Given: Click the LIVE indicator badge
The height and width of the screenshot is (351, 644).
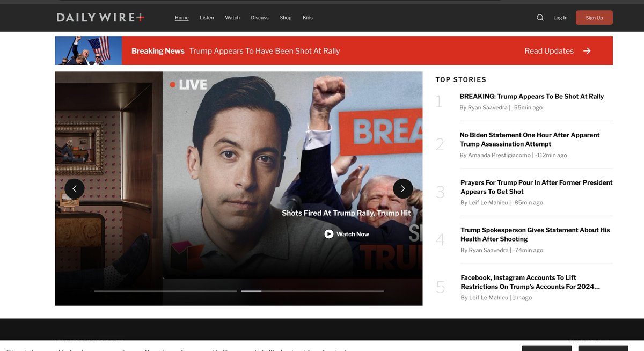Looking at the screenshot, I should click(x=188, y=85).
